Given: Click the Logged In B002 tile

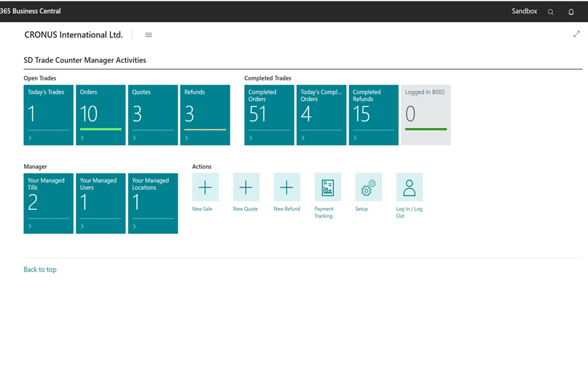Looking at the screenshot, I should (426, 115).
